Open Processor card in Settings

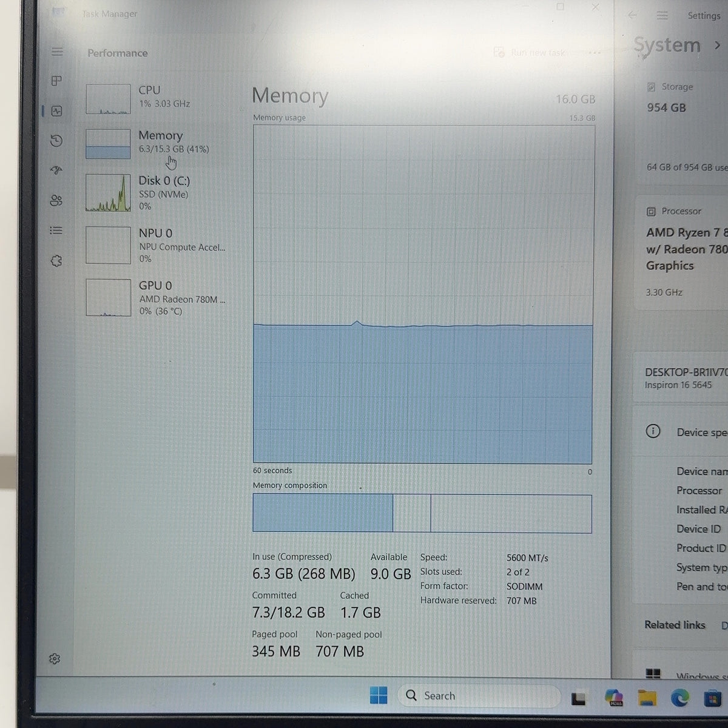682,252
